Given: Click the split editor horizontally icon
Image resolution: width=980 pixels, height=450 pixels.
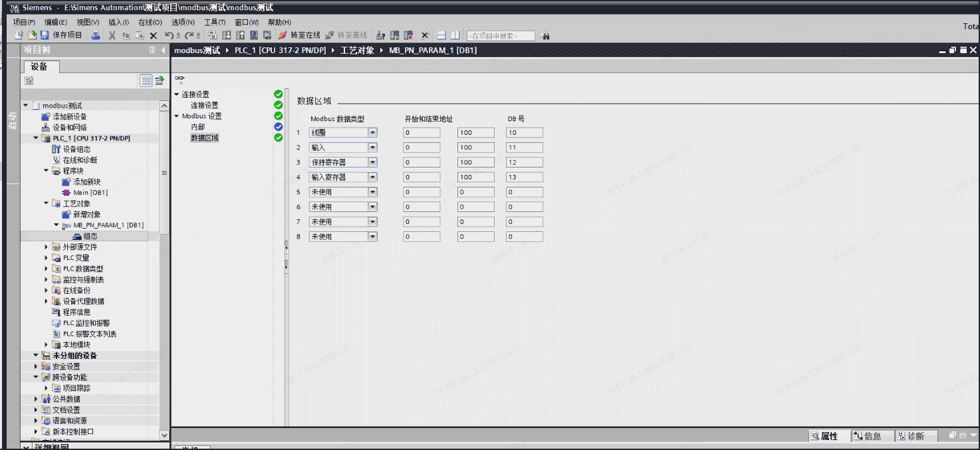Looking at the screenshot, I should 441,35.
